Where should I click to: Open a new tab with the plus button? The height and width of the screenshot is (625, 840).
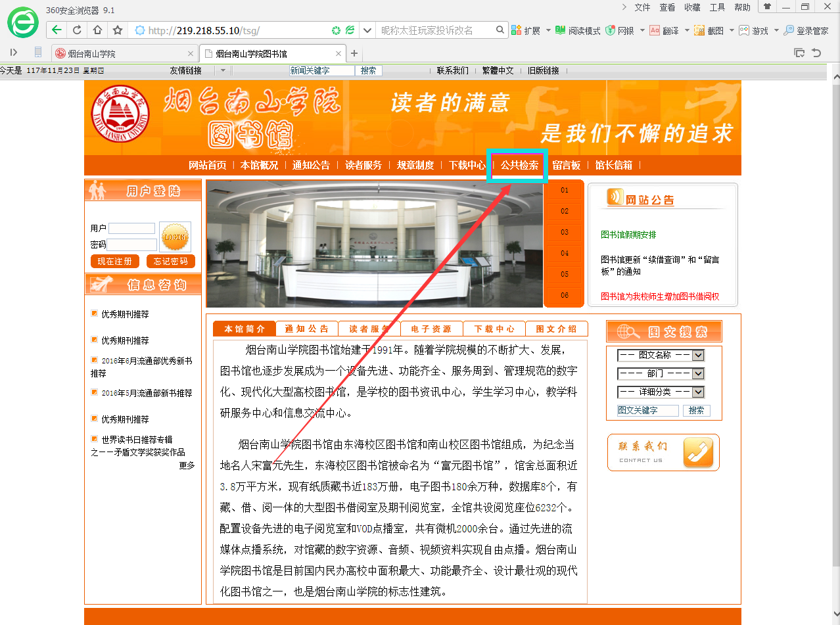354,53
